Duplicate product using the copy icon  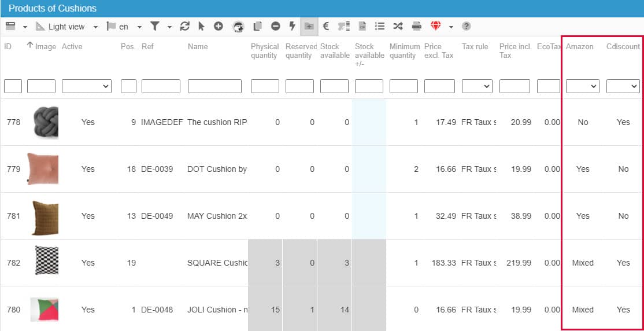[x=257, y=26]
